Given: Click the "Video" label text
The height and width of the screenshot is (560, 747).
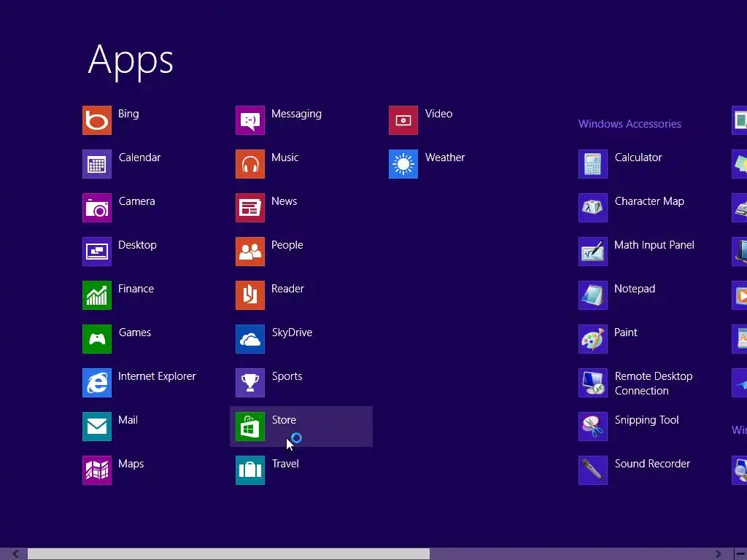Looking at the screenshot, I should pos(438,114).
